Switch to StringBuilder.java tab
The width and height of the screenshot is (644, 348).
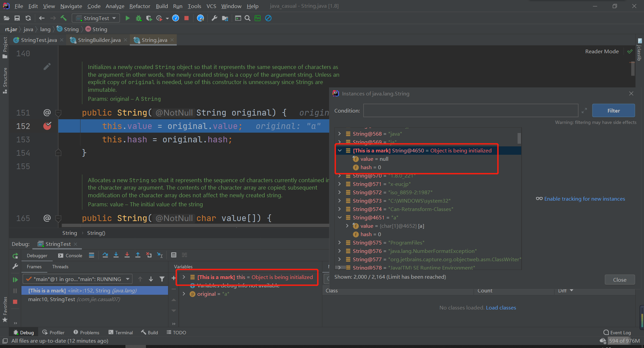(x=99, y=40)
